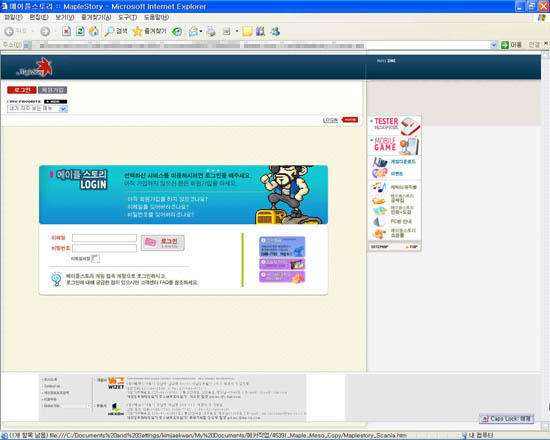Click the TOP link under the sidebar
This screenshot has height=440, width=550.
(x=412, y=247)
